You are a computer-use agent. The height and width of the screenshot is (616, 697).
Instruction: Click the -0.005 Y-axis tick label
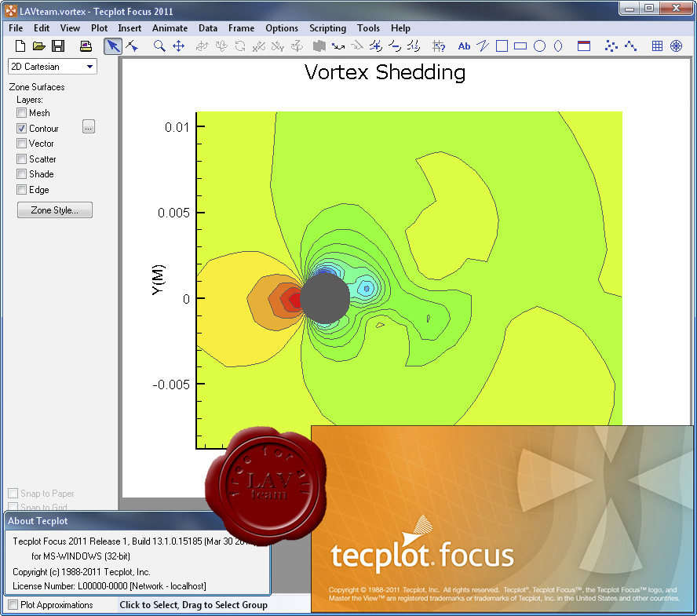[170, 385]
